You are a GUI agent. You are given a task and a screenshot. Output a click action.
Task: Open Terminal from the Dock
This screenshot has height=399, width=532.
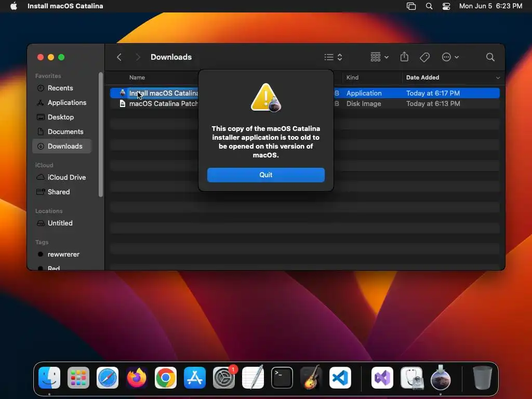(282, 378)
